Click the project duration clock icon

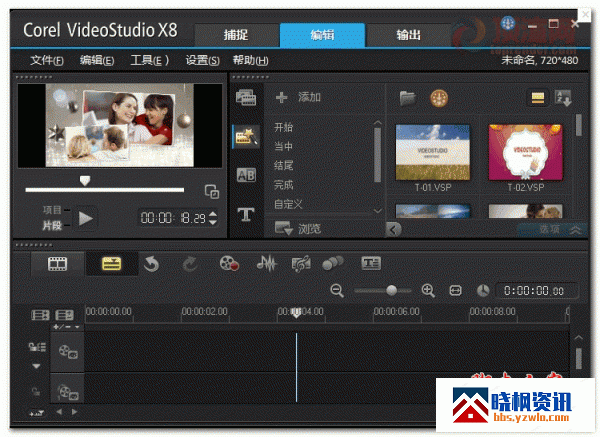pyautogui.click(x=483, y=291)
